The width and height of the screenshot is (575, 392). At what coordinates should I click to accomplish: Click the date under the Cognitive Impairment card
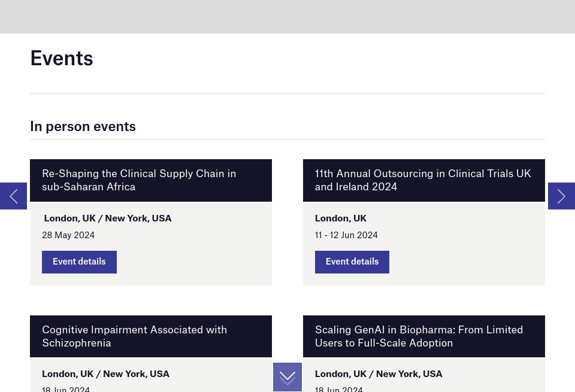pyautogui.click(x=66, y=389)
